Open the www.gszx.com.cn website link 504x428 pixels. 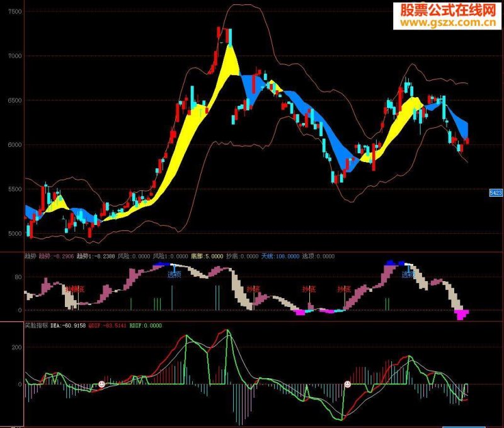click(x=448, y=23)
